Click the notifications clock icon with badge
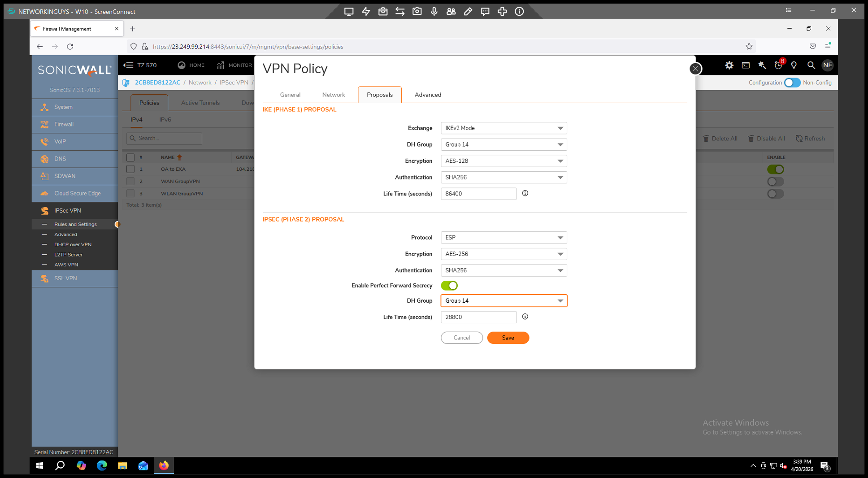 (x=778, y=65)
